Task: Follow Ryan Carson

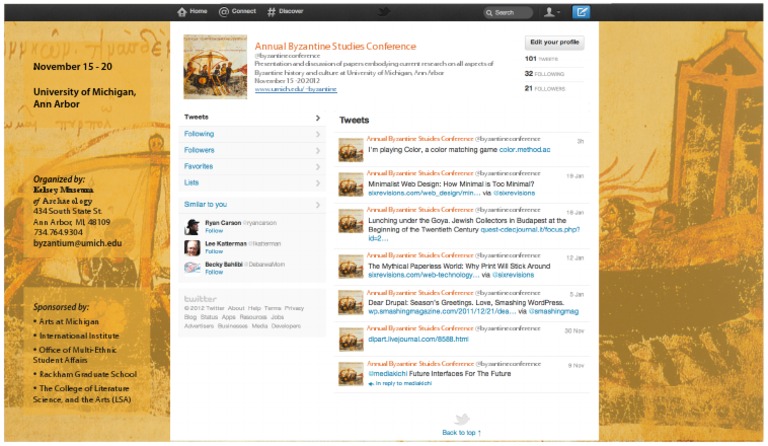Action: tap(214, 231)
